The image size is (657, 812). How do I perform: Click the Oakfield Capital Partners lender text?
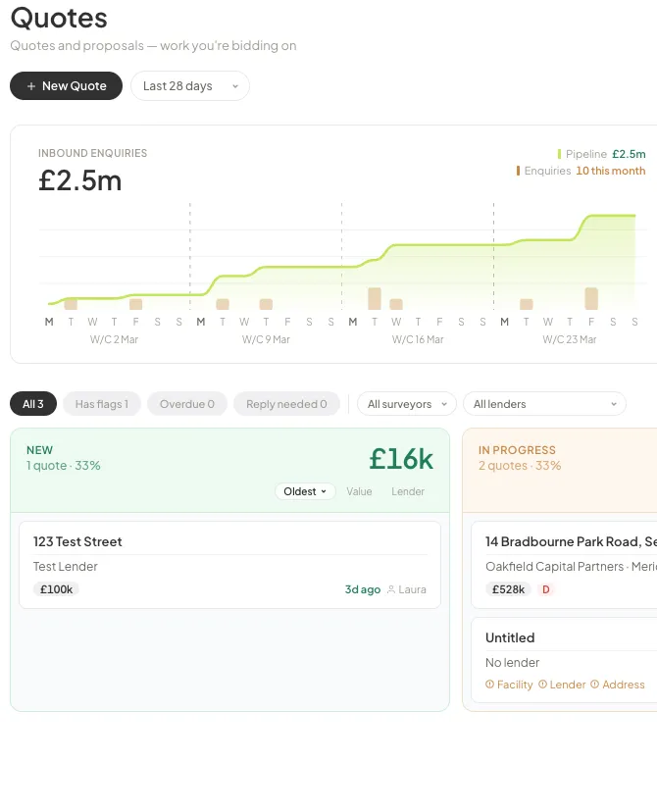point(554,567)
